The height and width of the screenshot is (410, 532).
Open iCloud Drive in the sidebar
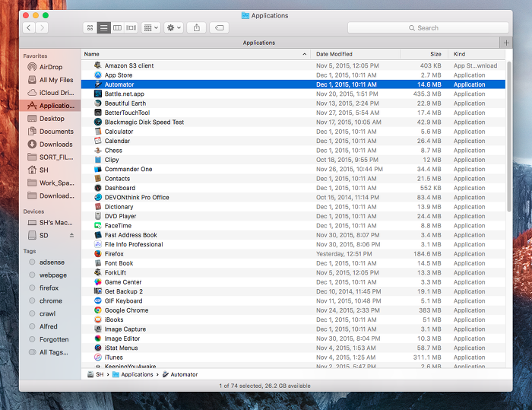pyautogui.click(x=51, y=93)
